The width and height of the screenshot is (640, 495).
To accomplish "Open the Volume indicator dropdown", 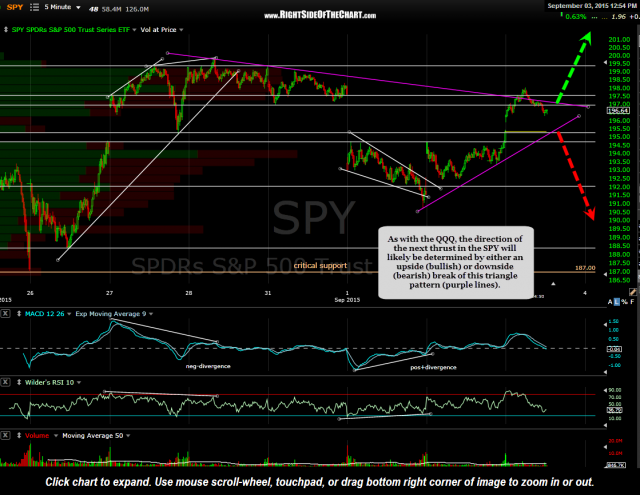I will (x=56, y=435).
